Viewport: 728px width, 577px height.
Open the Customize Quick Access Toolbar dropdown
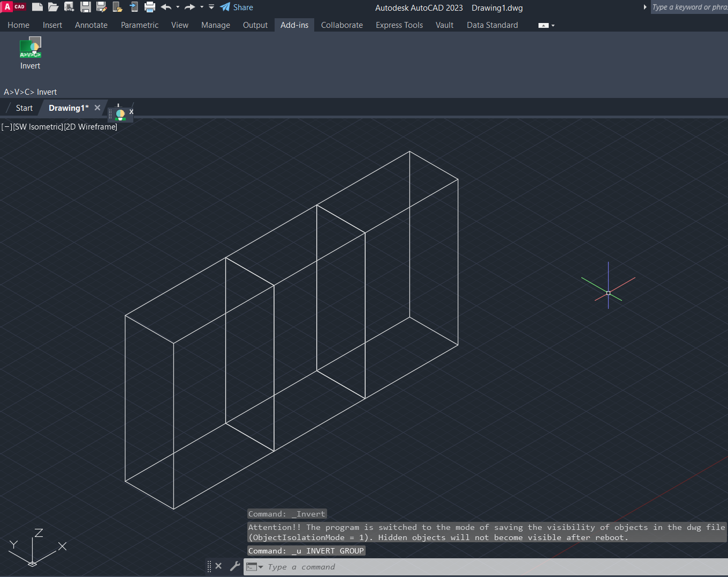click(x=211, y=7)
